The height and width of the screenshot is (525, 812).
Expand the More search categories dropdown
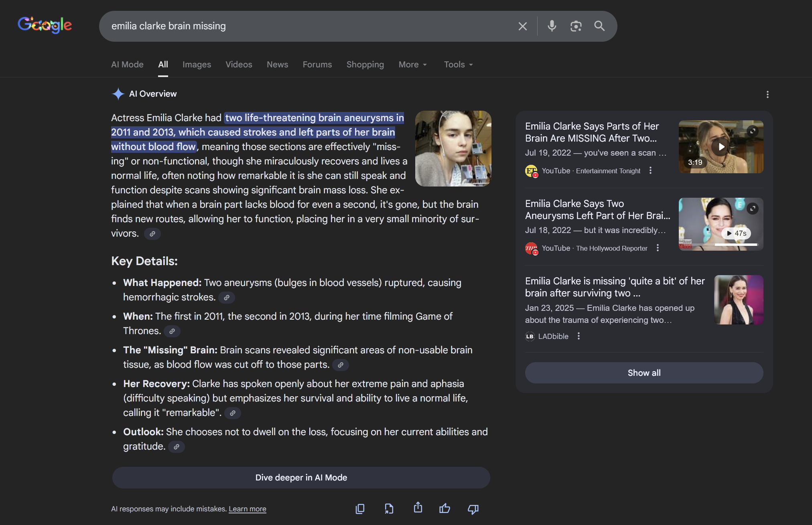413,65
